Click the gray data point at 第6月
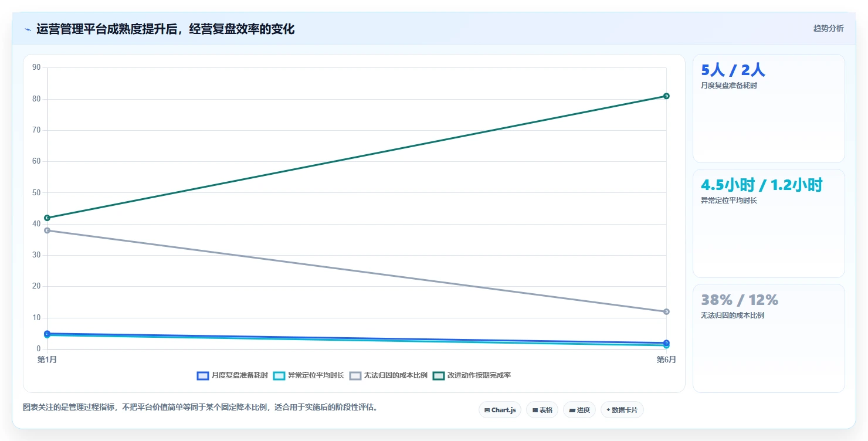The width and height of the screenshot is (868, 441). pos(666,312)
